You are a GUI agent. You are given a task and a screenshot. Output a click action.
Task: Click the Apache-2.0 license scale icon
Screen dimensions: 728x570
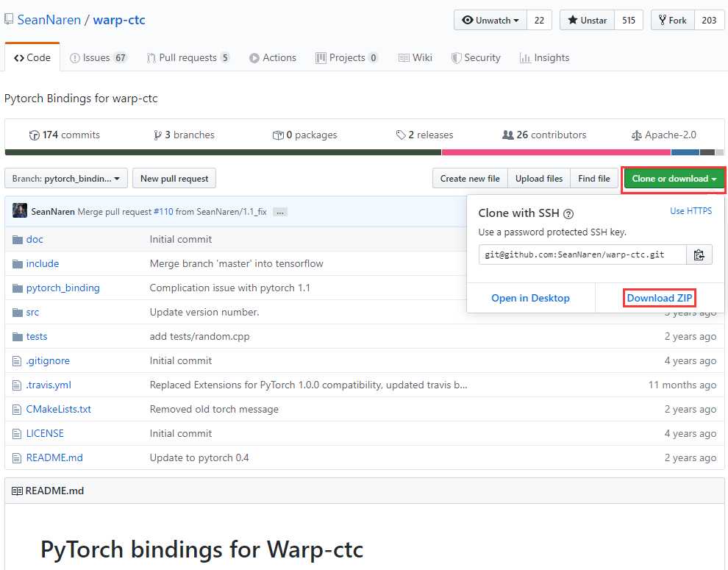click(636, 135)
